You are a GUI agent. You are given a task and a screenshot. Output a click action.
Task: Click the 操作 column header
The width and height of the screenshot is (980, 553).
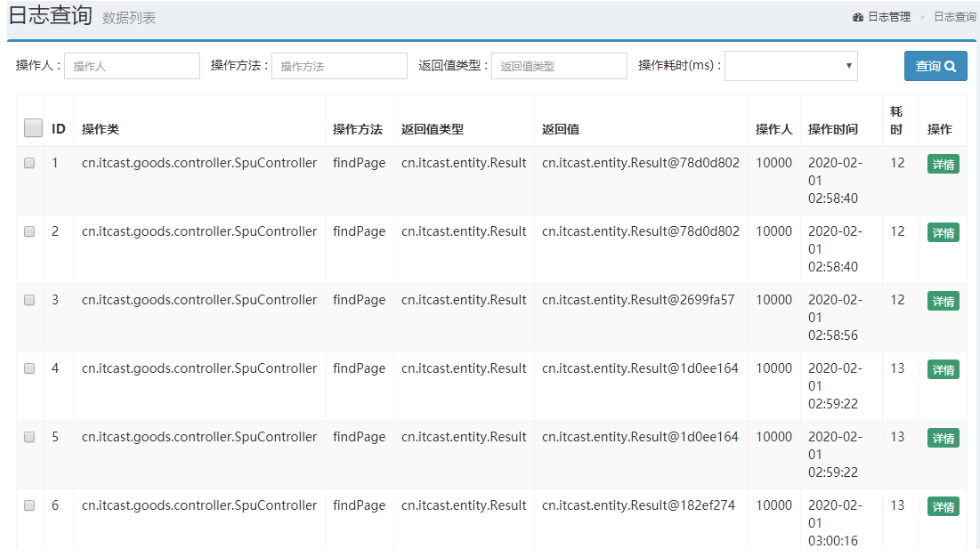pyautogui.click(x=939, y=129)
